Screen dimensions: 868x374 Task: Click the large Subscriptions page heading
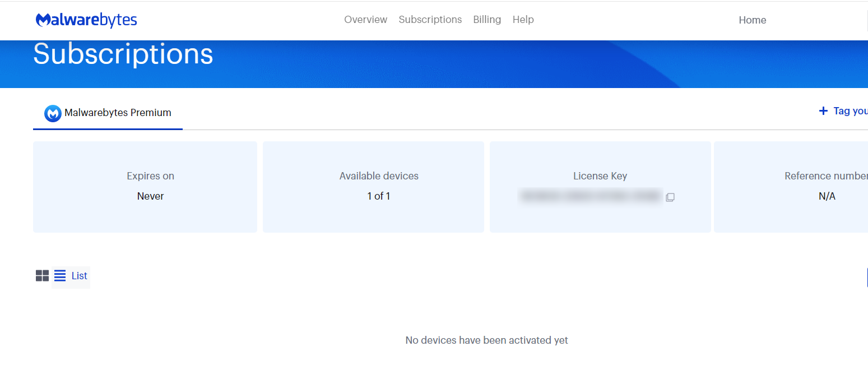[x=123, y=54]
